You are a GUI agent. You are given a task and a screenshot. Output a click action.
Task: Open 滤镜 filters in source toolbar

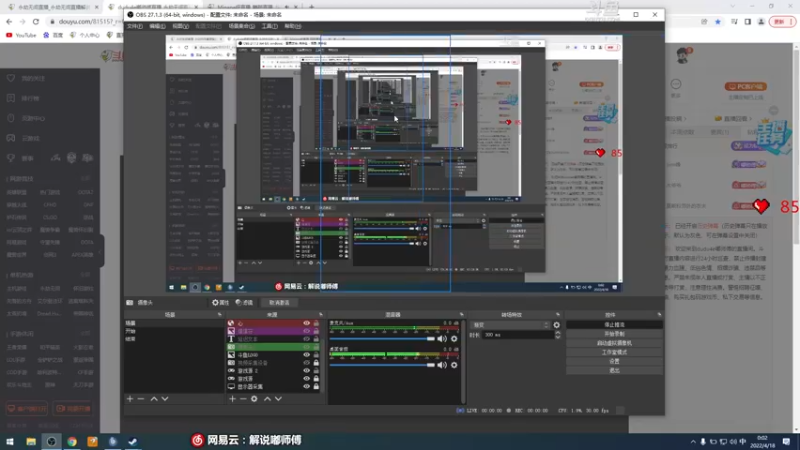pyautogui.click(x=244, y=303)
